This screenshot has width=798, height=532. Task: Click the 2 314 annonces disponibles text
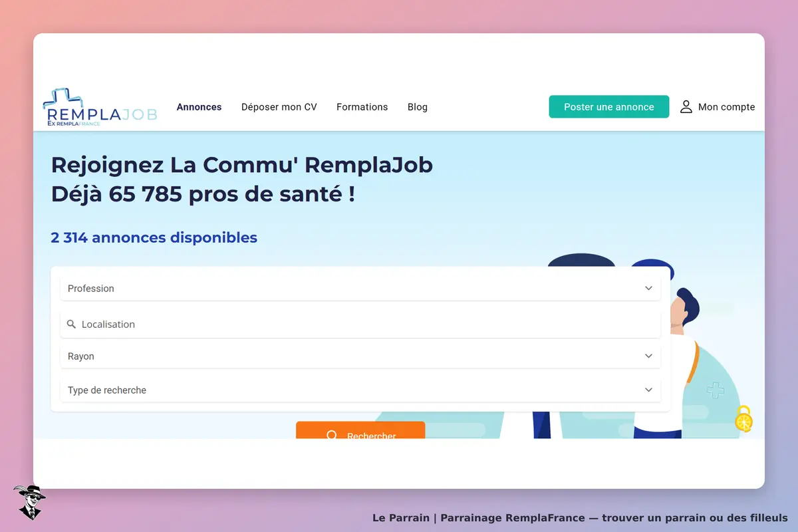pos(154,237)
